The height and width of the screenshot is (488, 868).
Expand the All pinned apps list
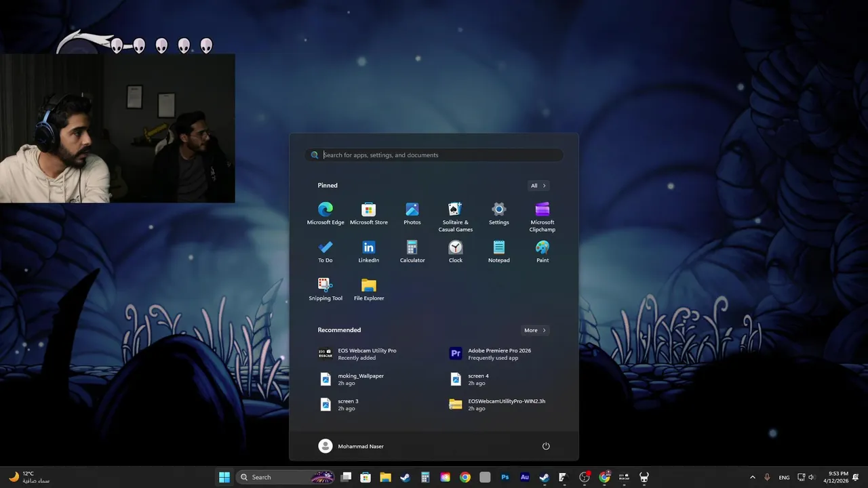[x=538, y=186]
